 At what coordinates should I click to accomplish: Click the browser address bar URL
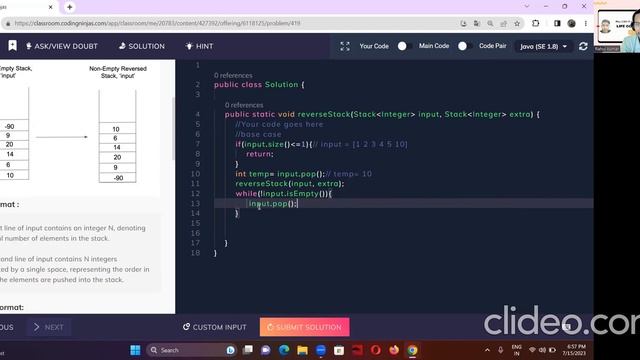pyautogui.click(x=157, y=23)
